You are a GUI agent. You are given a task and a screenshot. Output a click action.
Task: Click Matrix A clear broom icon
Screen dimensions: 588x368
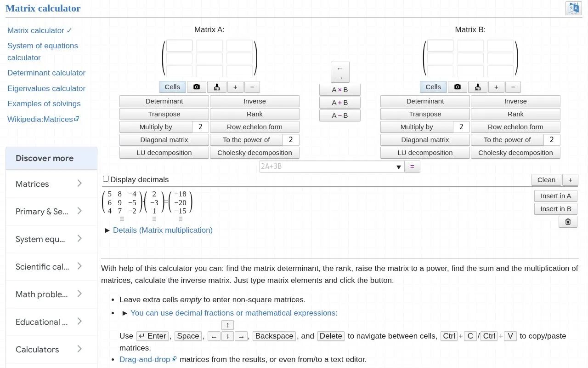coord(217,87)
